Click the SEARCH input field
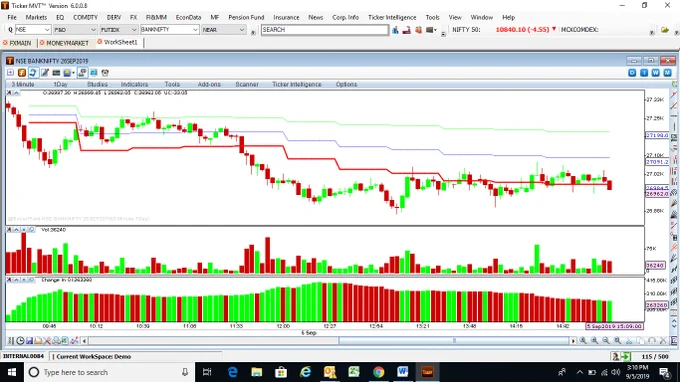Image resolution: width=680 pixels, height=382 pixels. tap(324, 29)
